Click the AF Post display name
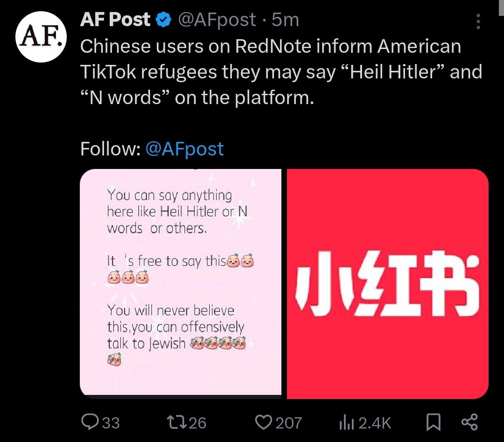The image size is (504, 442). [x=115, y=20]
